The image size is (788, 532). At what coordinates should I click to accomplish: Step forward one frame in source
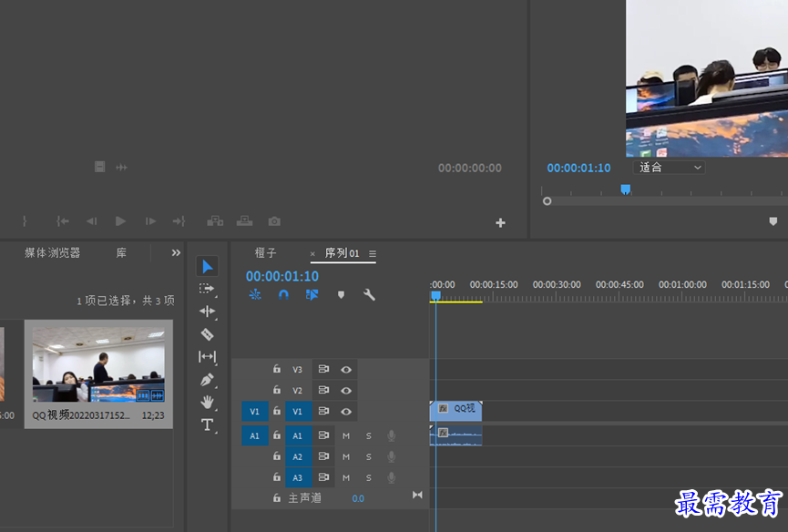pyautogui.click(x=150, y=221)
